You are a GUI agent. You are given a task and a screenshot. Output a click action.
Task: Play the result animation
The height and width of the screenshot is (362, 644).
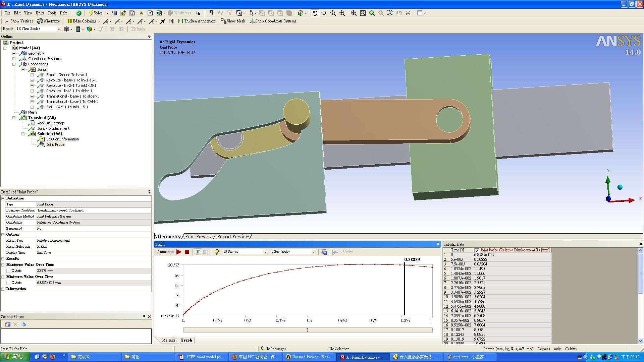(x=179, y=252)
